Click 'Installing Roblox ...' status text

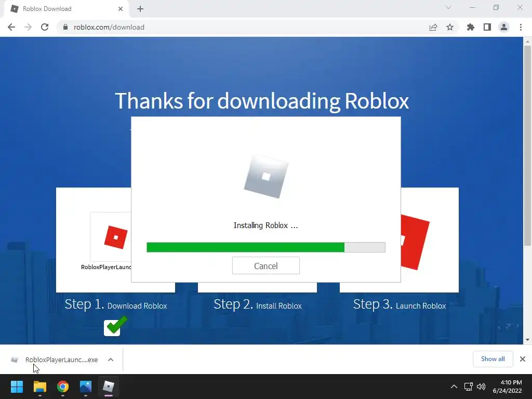click(x=265, y=225)
